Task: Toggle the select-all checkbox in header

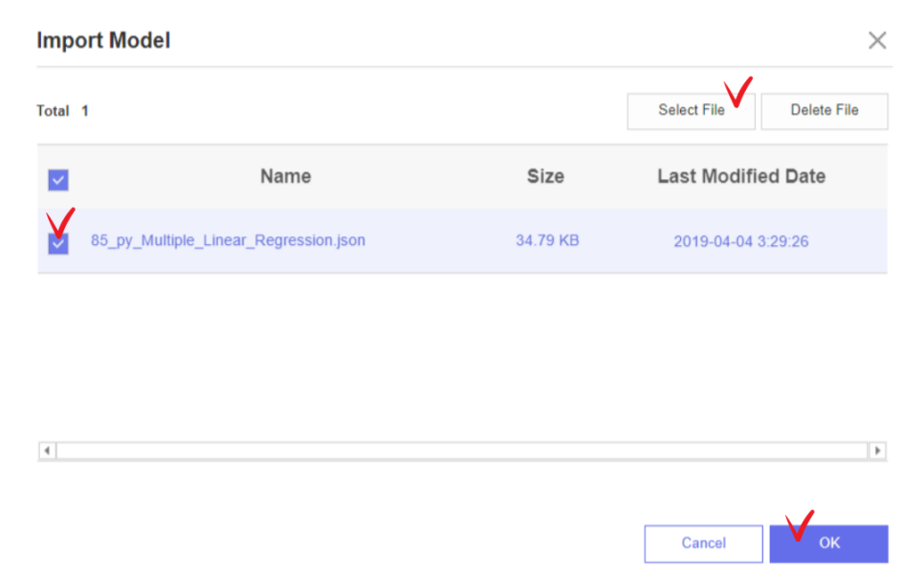Action: pyautogui.click(x=58, y=180)
